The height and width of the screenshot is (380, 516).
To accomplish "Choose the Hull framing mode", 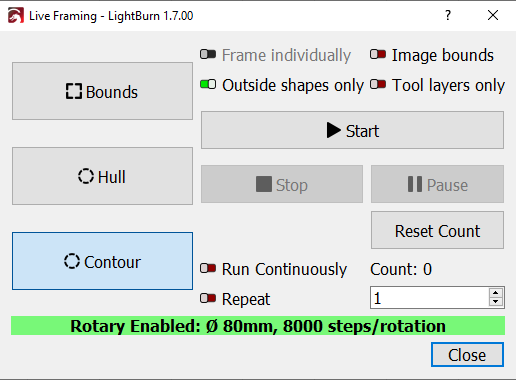I will click(102, 176).
